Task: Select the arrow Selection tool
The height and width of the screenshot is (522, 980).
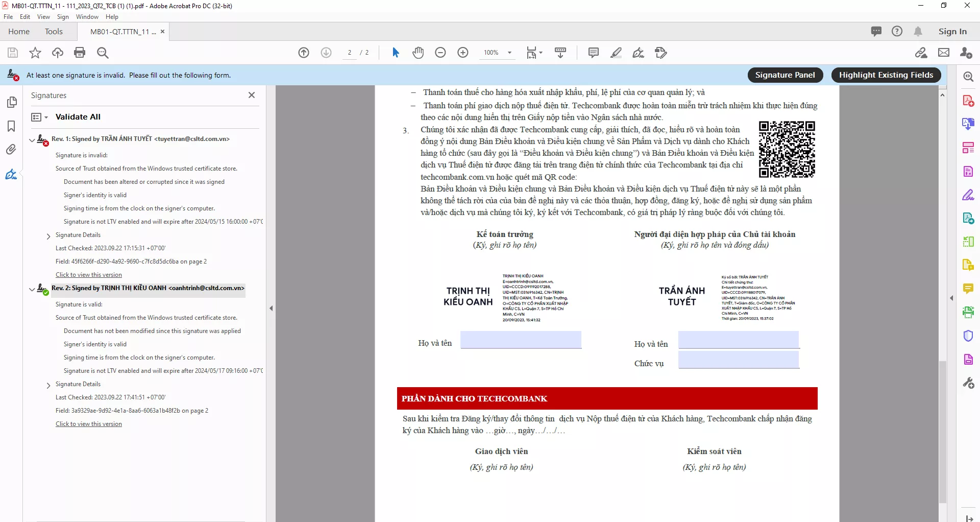Action: pos(396,53)
